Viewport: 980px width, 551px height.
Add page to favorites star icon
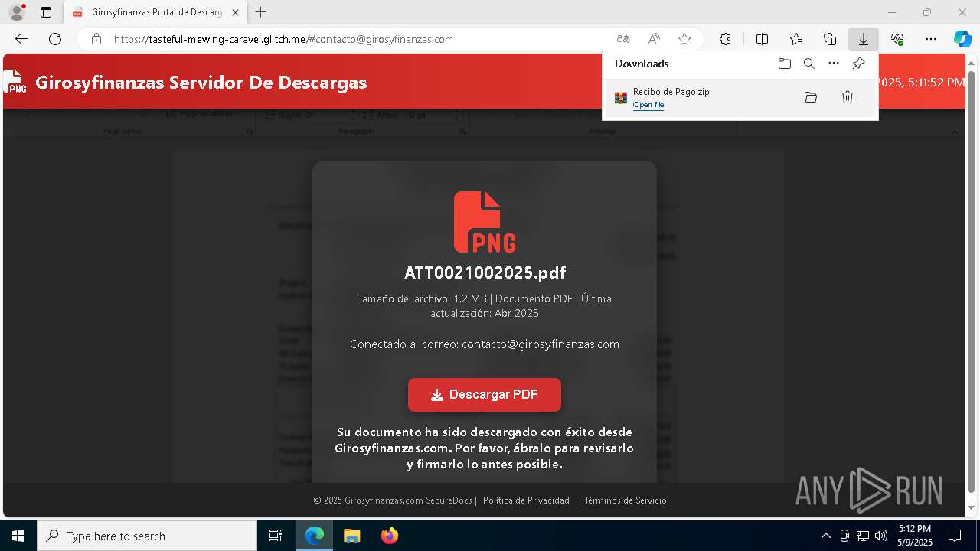pyautogui.click(x=684, y=39)
